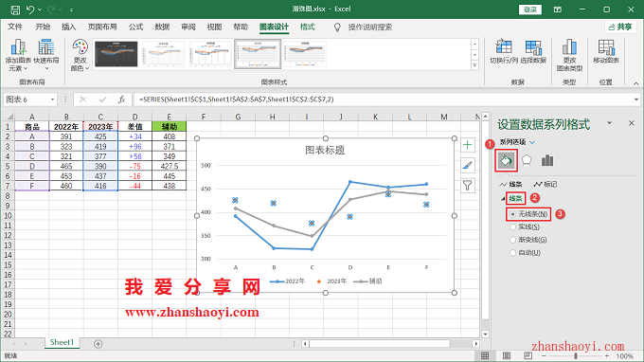Screen dimensions: 644x362
Task: Click ribbon display options icon
Action: click(557, 9)
